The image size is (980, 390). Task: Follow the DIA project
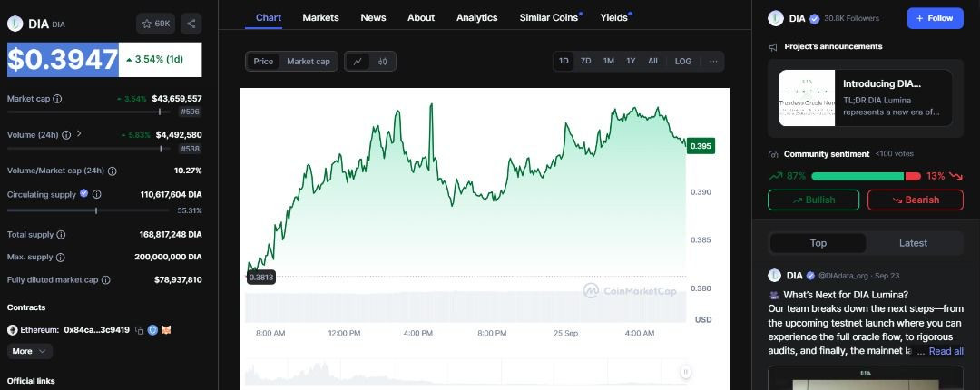click(935, 18)
